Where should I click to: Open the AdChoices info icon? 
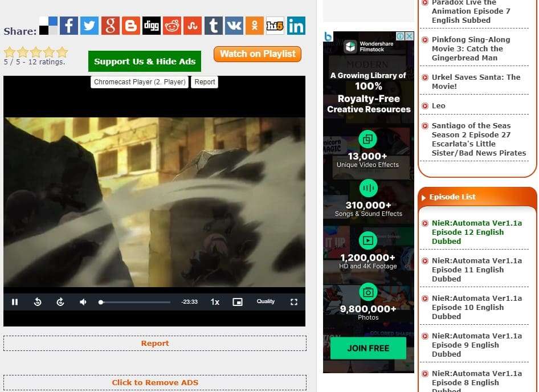pos(401,36)
